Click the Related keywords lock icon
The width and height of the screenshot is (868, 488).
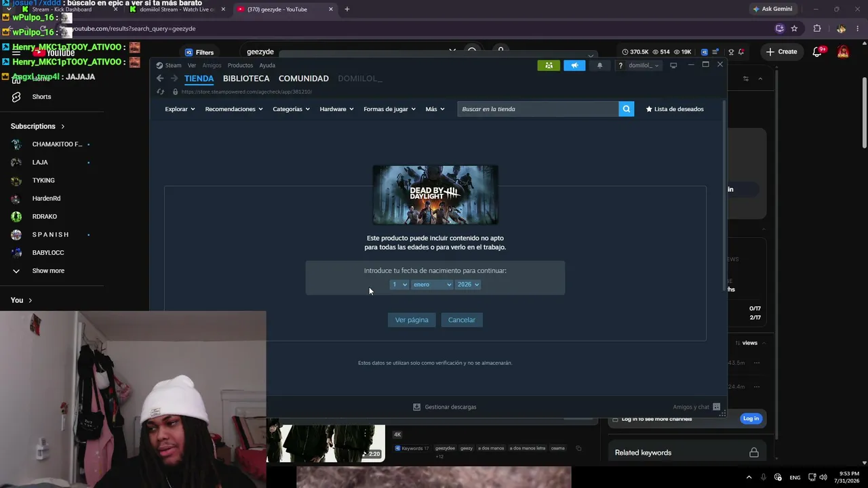point(753,453)
